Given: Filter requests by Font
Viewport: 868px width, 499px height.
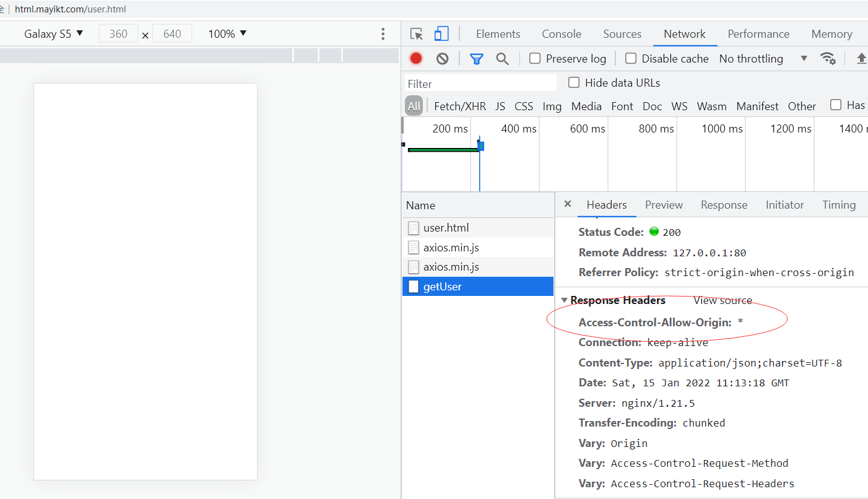Looking at the screenshot, I should coord(622,106).
